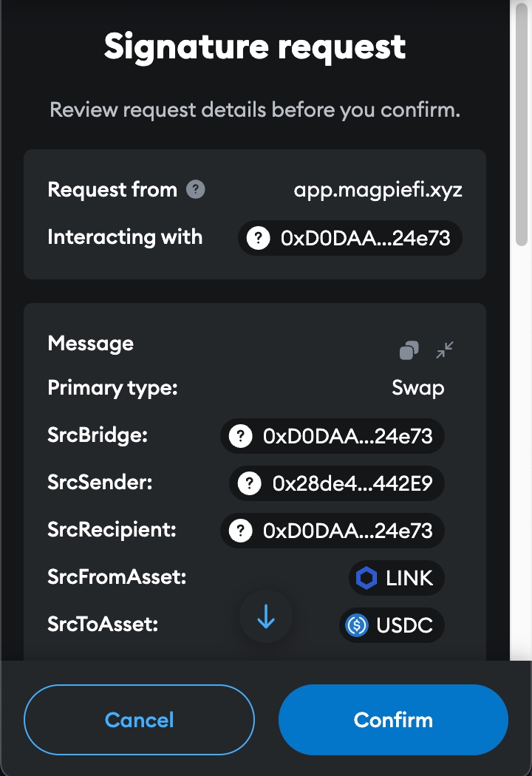
Task: Click the question-mark avatar in the Interacting with address
Action: pos(258,239)
